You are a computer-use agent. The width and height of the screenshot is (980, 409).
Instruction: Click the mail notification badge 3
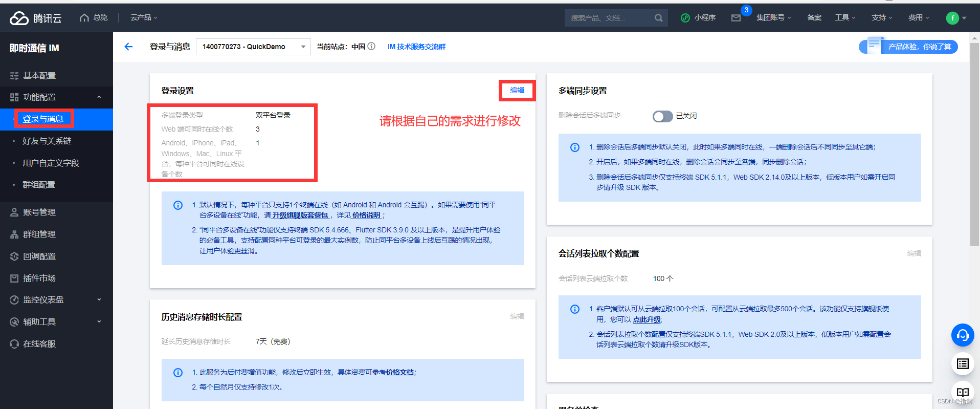click(x=746, y=10)
